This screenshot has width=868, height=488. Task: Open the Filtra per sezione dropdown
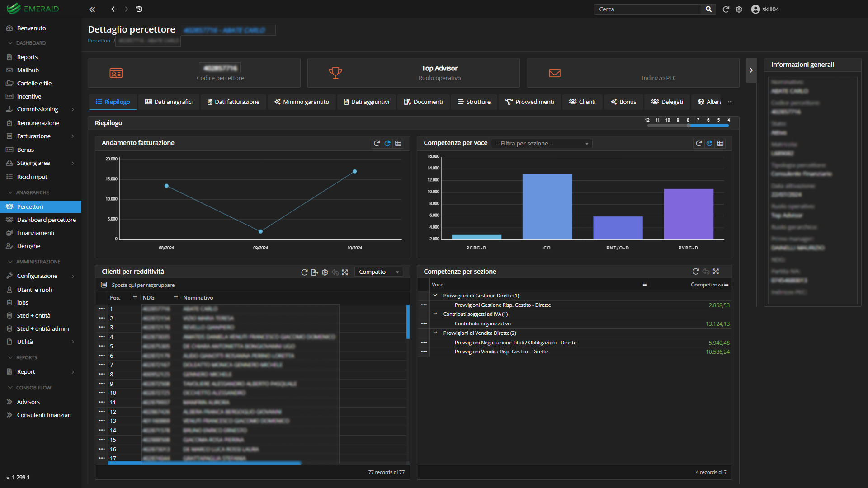542,143
